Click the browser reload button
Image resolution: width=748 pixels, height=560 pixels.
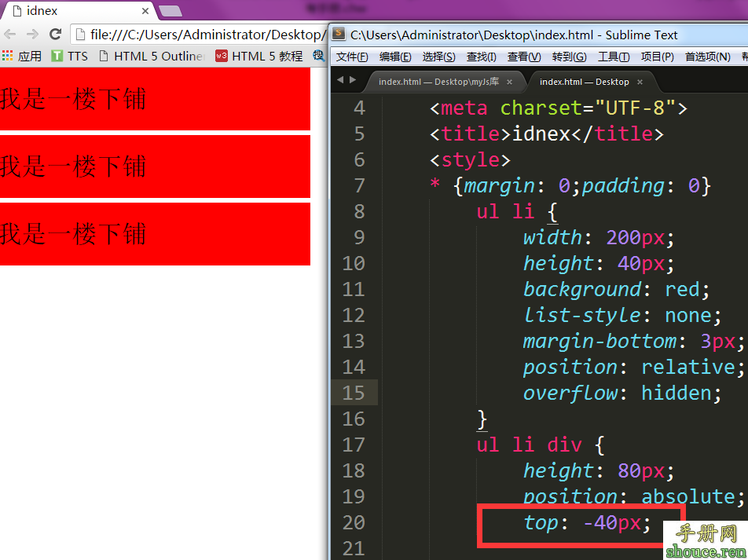55,35
